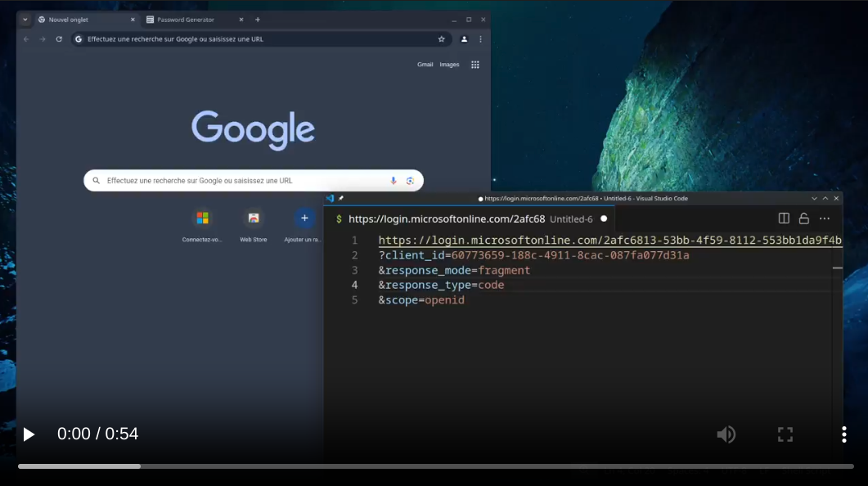Screen dimensions: 868x486
Task: Open VS Code editor more actions
Action: click(825, 218)
